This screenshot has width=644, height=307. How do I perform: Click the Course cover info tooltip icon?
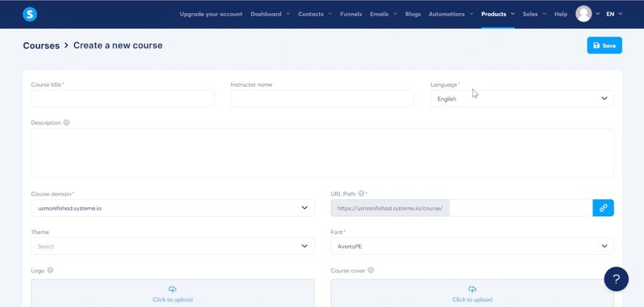[x=371, y=271]
